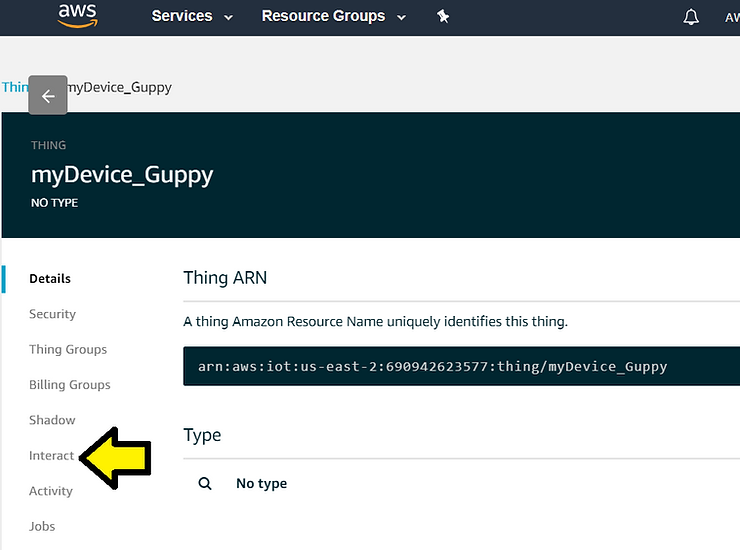Screen dimensions: 740x550
Task: Expand the Services dropdown menu
Action: 192,17
